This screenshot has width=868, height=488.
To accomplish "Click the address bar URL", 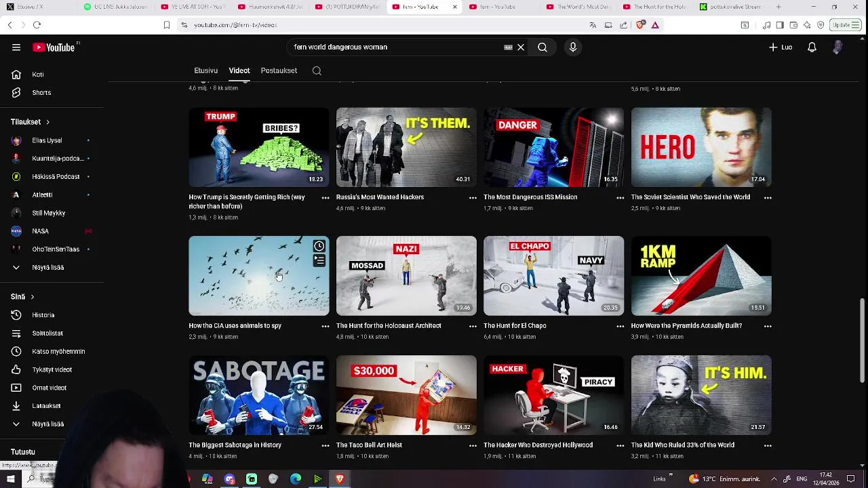I will (x=235, y=25).
